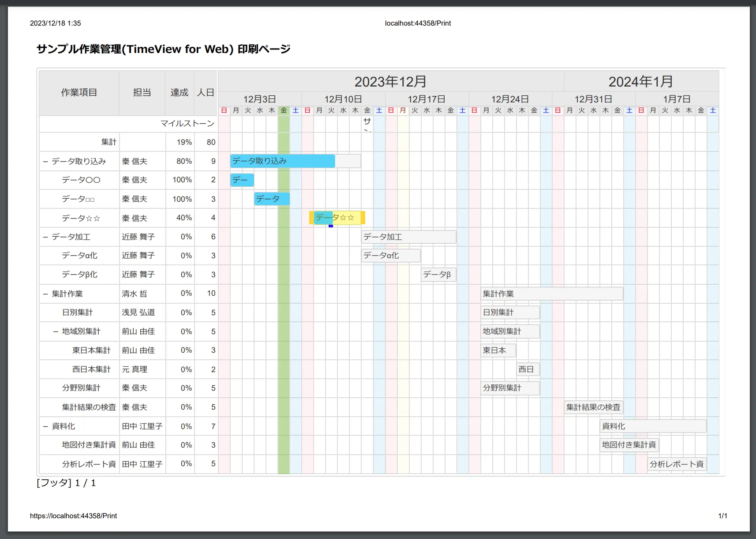Click the small blue marker under データ☆☆ bar

point(331,226)
